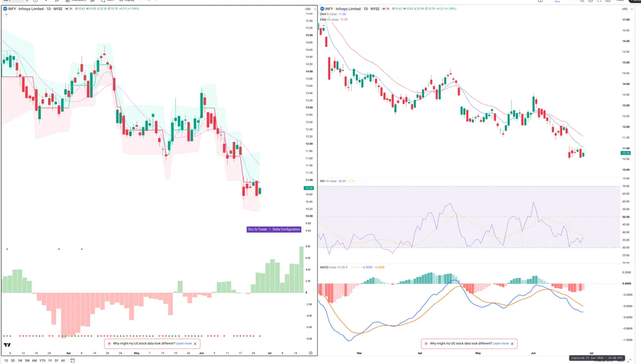Dismiss the left chart's US stock data notice
The height and width of the screenshot is (364, 641).
(x=196, y=344)
